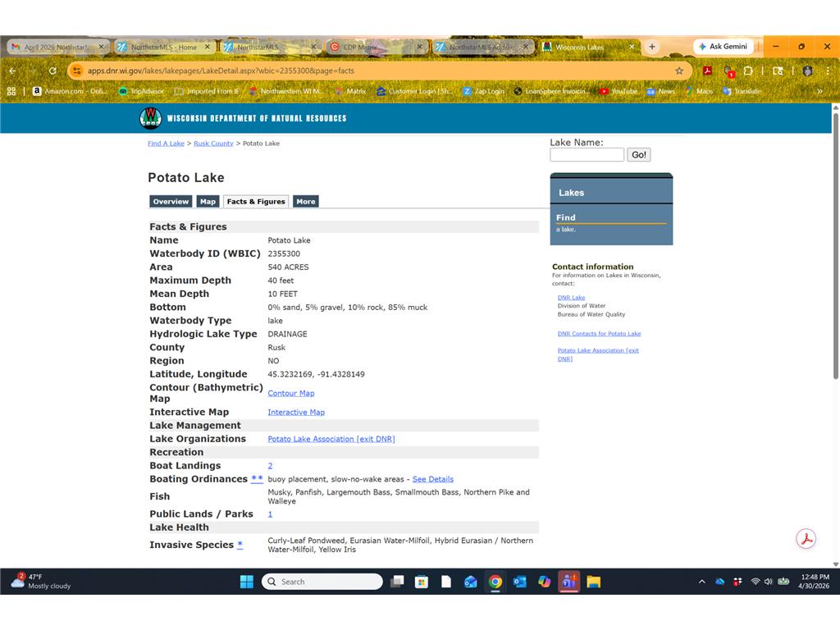Open a new browser tab

[652, 47]
